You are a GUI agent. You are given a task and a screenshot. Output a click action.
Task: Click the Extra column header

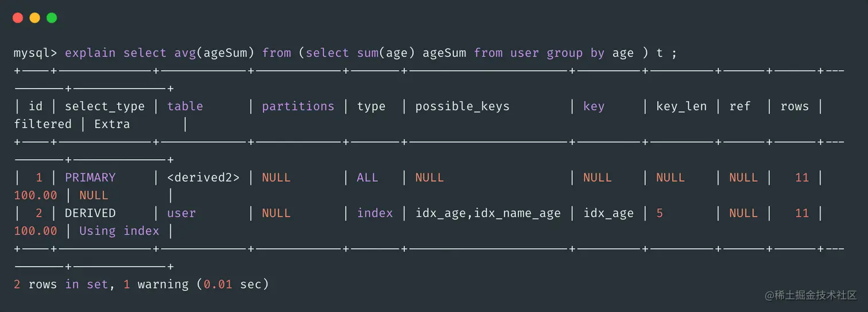pos(112,124)
